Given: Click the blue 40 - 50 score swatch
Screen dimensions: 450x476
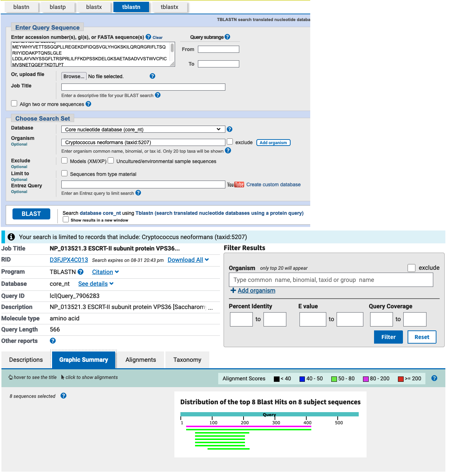Looking at the screenshot, I should pos(302,379).
